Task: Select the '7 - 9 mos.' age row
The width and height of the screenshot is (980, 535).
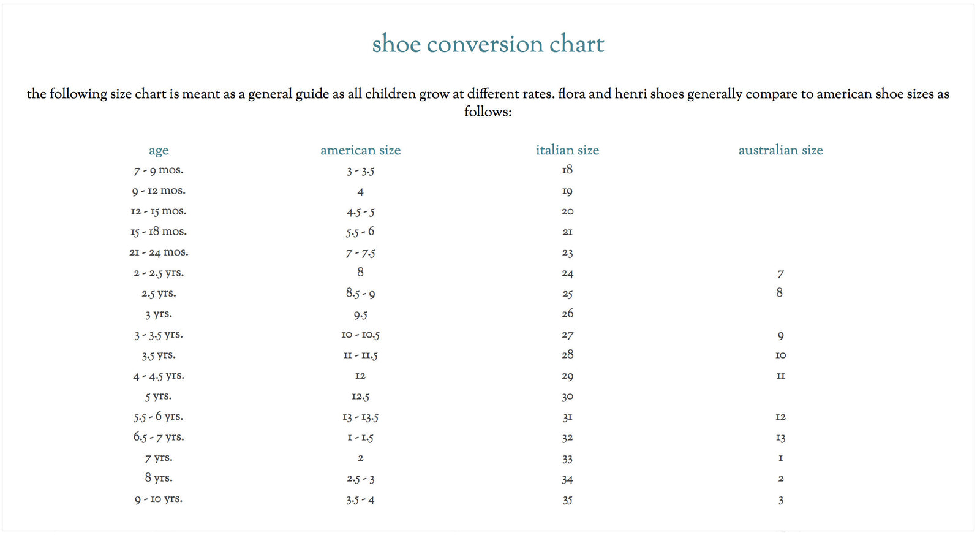Action: (x=159, y=170)
